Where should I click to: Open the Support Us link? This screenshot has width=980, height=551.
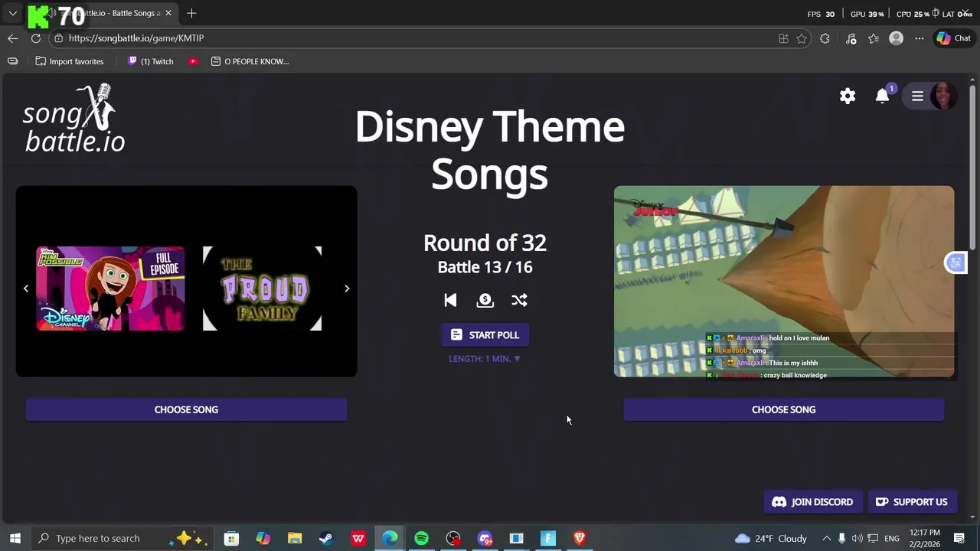(x=911, y=502)
